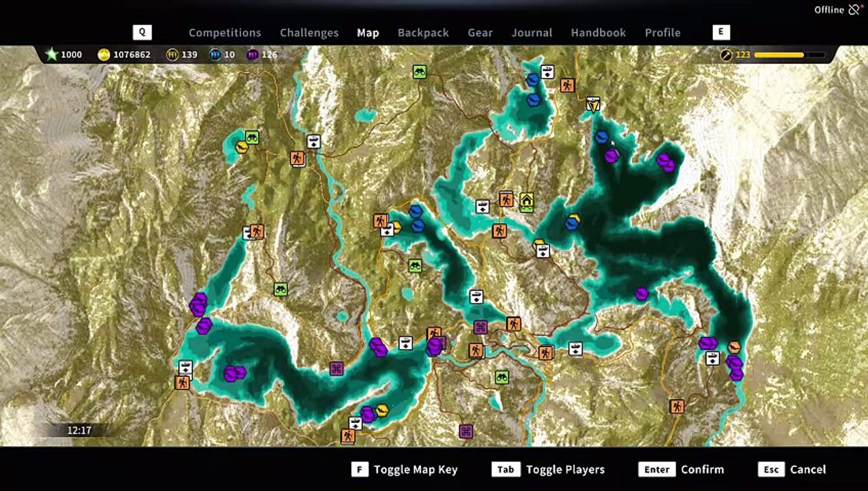
Task: Click the energy 123 round icon
Action: click(x=726, y=55)
